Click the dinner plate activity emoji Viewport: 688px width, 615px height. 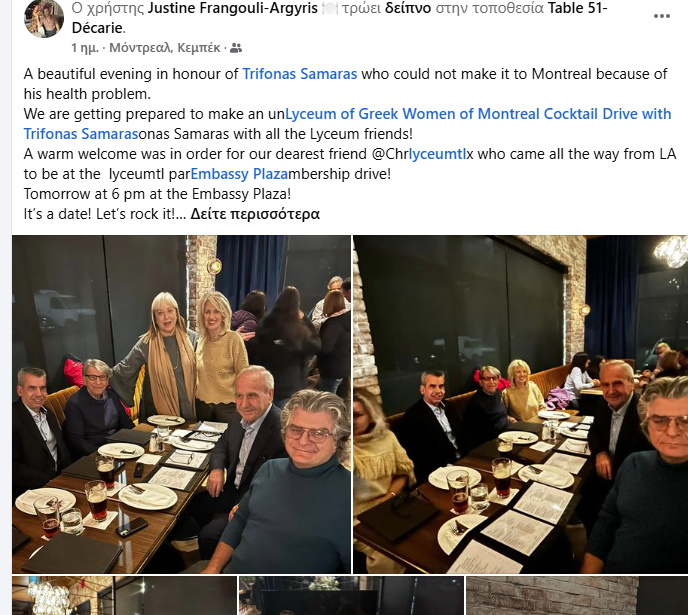click(x=330, y=8)
